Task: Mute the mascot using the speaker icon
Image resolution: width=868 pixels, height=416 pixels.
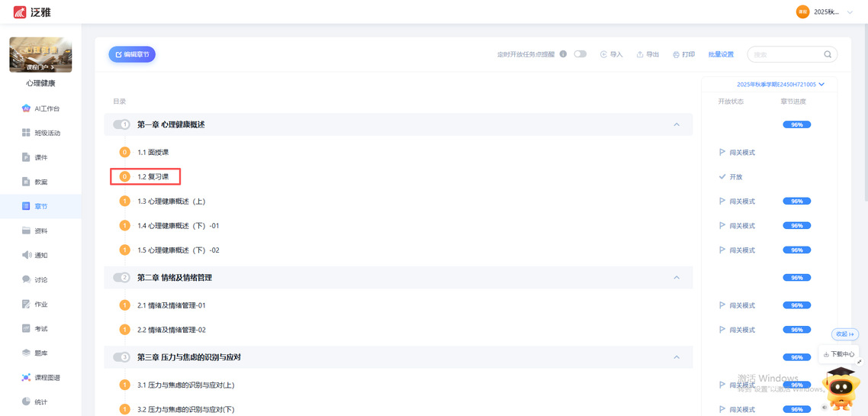Action: pos(825,407)
